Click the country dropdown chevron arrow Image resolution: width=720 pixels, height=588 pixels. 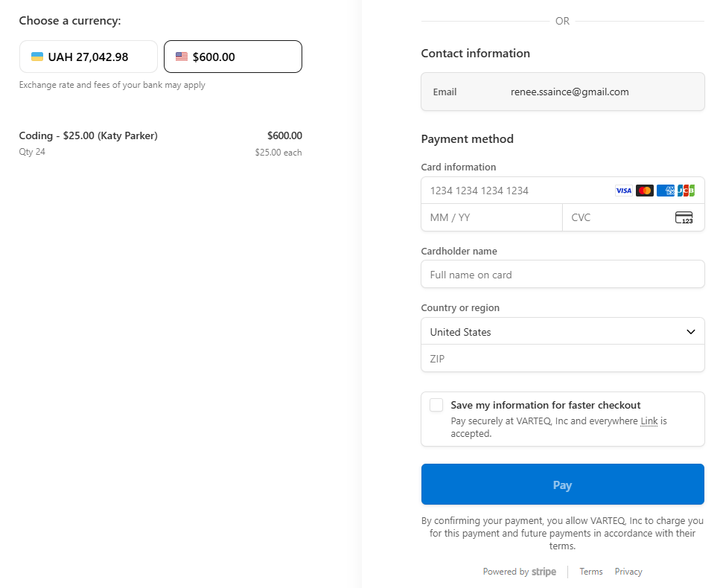[x=691, y=332]
